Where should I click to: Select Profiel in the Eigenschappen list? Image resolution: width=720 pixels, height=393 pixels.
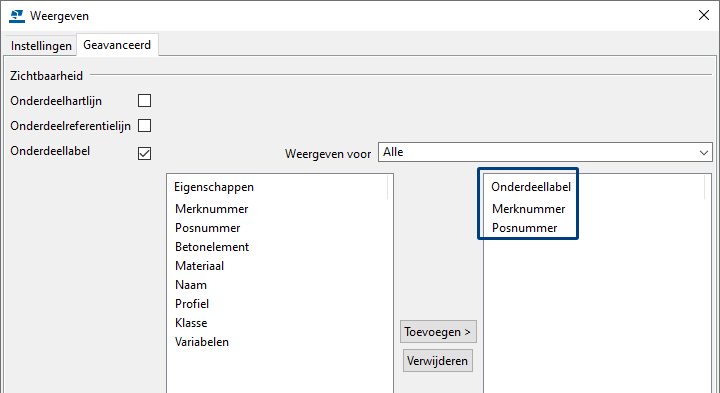pos(192,304)
